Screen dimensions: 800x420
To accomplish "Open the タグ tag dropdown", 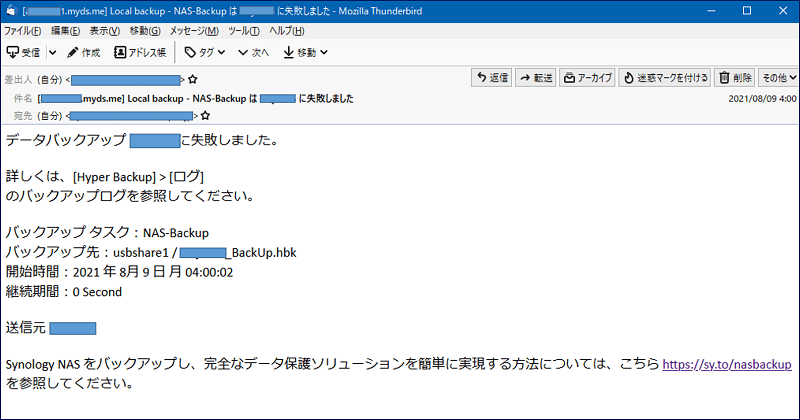I will [x=205, y=52].
